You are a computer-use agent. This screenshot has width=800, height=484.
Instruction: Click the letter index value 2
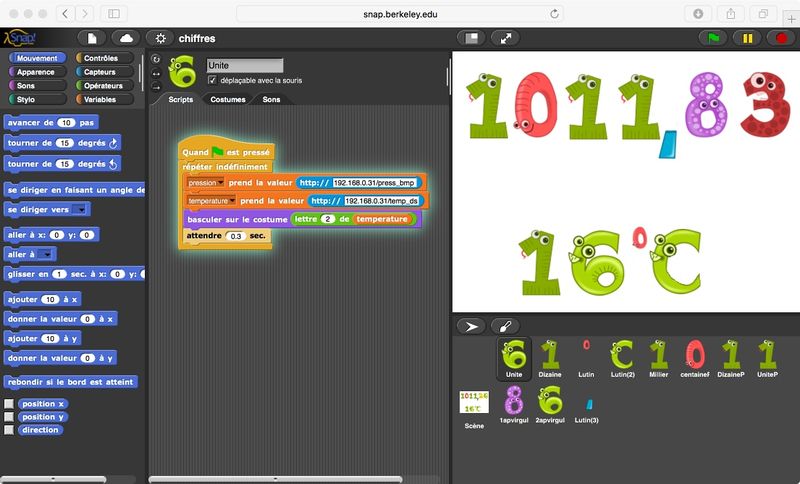(x=328, y=219)
